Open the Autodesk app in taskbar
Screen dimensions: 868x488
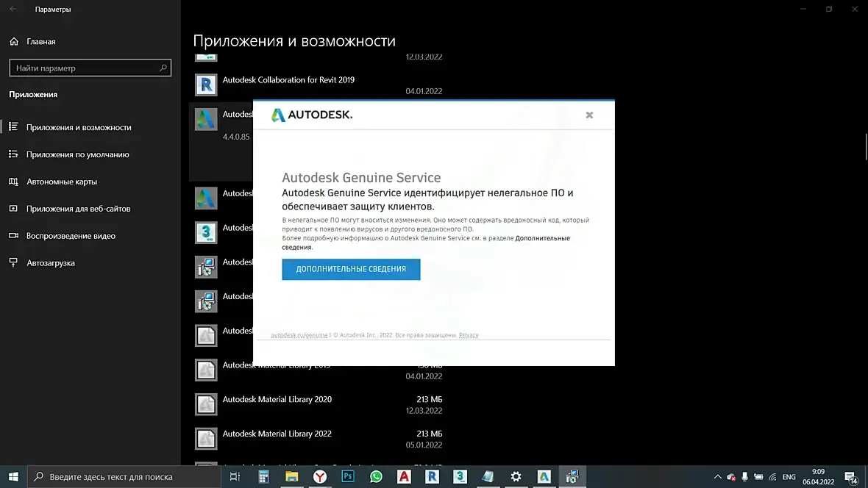pos(544,476)
